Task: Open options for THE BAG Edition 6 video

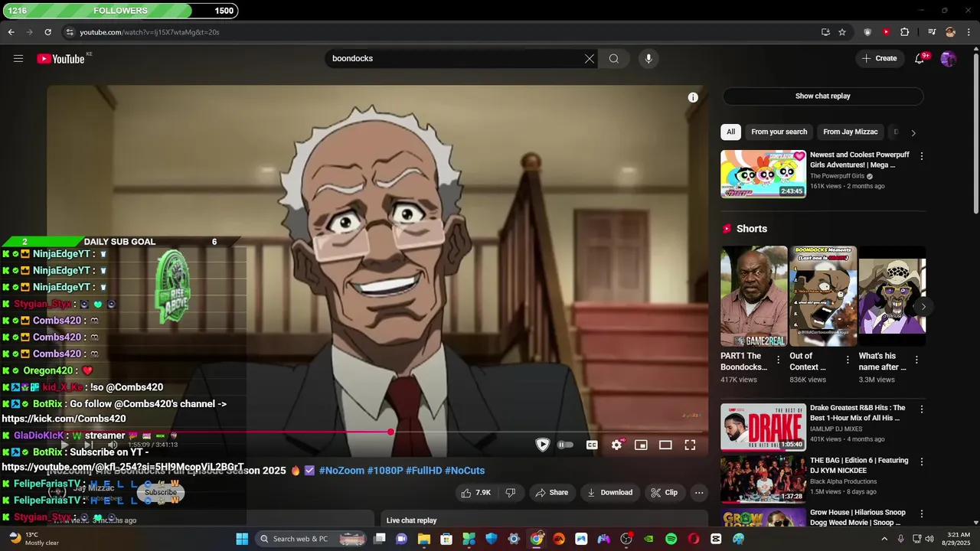Action: point(922,462)
